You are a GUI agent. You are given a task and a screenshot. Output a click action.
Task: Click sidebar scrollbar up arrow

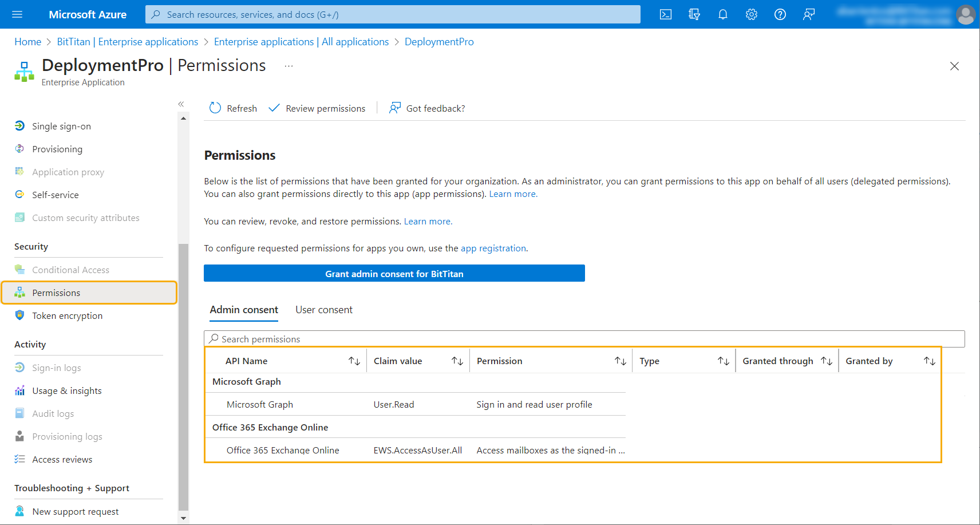point(183,119)
